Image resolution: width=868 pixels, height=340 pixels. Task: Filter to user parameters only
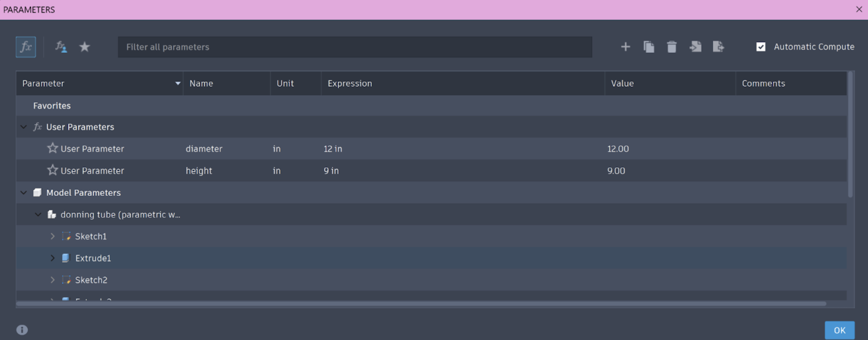[61, 47]
